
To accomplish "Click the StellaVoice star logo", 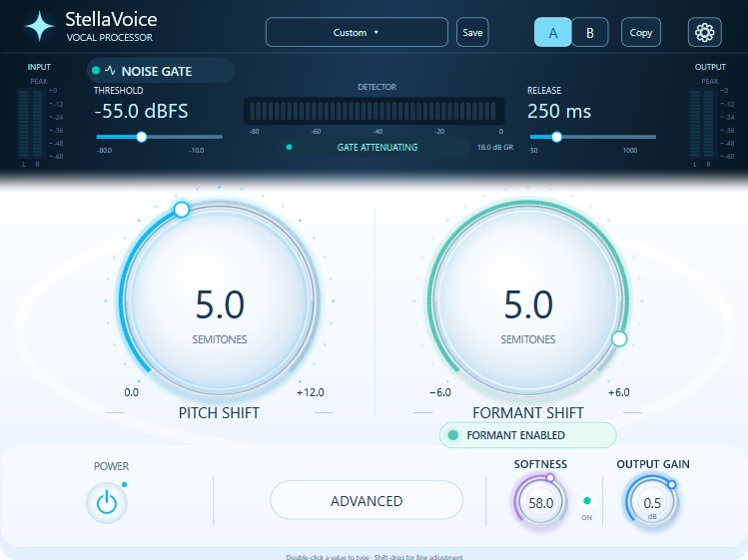I will pyautogui.click(x=40, y=27).
